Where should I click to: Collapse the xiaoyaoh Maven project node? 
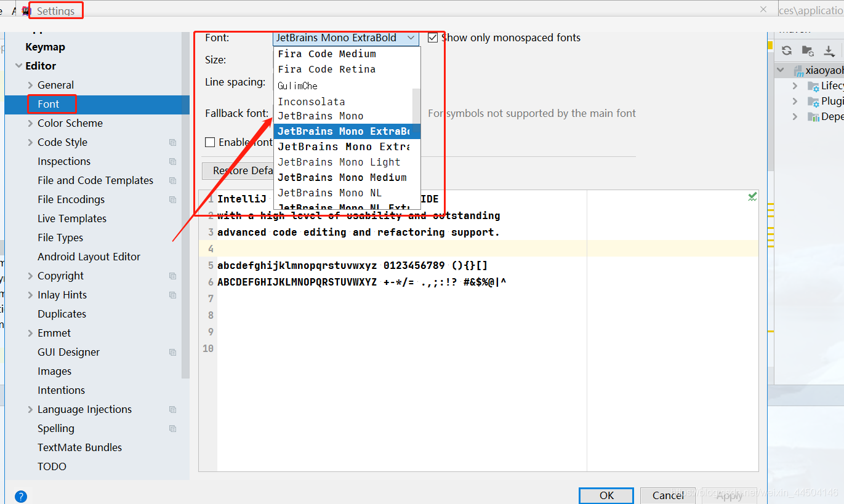[x=781, y=70]
